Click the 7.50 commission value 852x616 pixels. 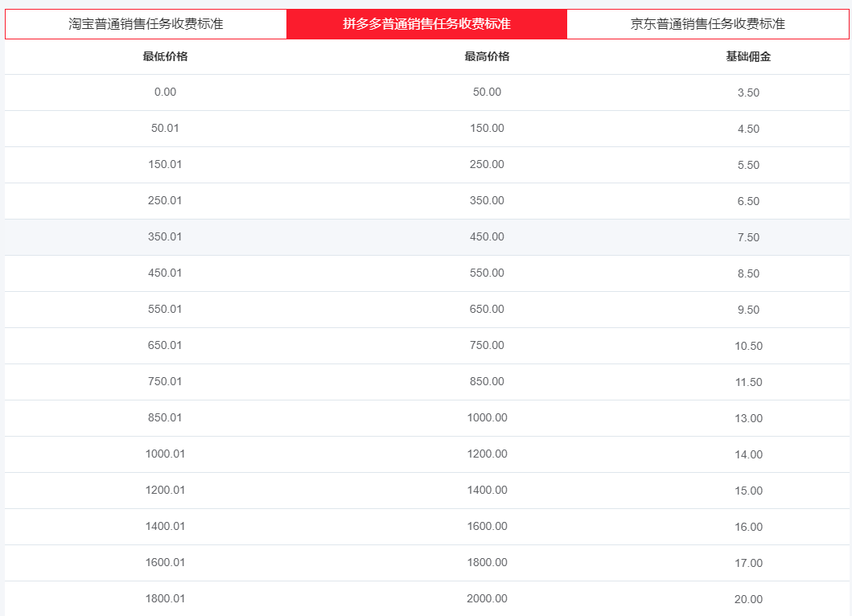tap(748, 237)
